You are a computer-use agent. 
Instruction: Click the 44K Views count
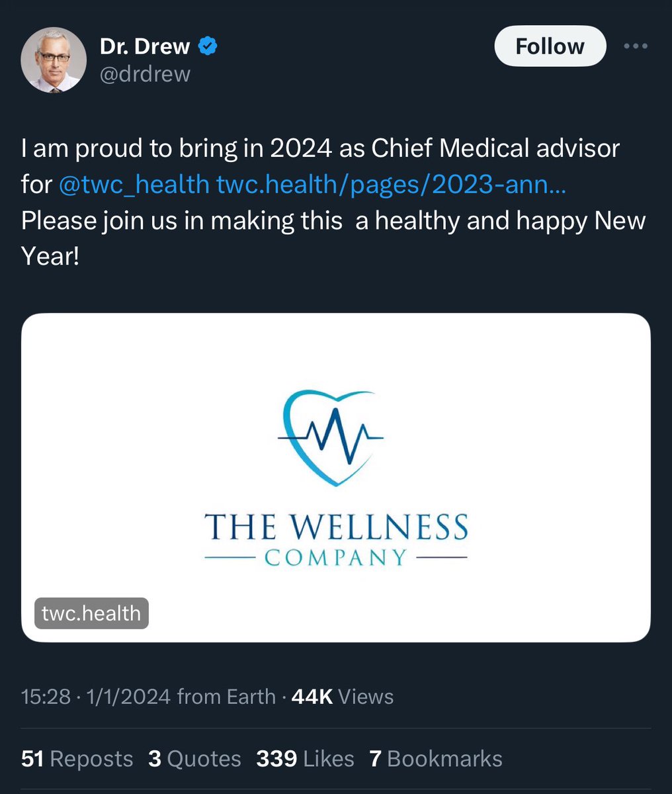pyautogui.click(x=343, y=696)
